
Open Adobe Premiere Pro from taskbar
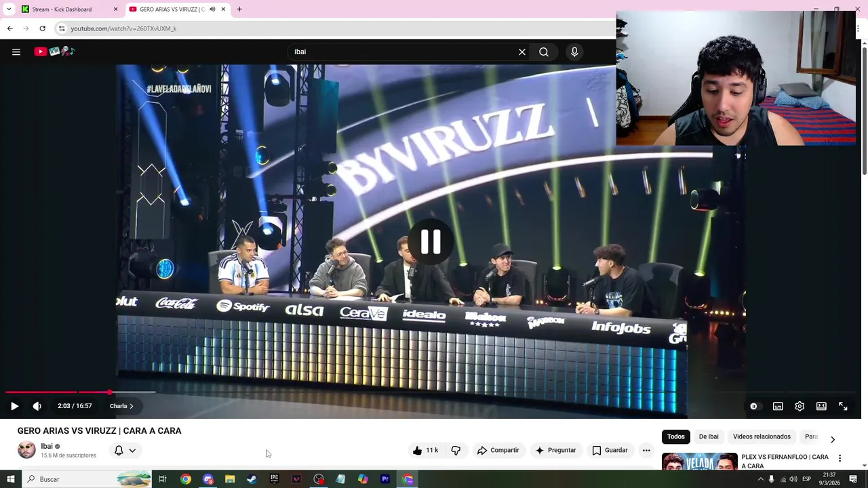385,479
